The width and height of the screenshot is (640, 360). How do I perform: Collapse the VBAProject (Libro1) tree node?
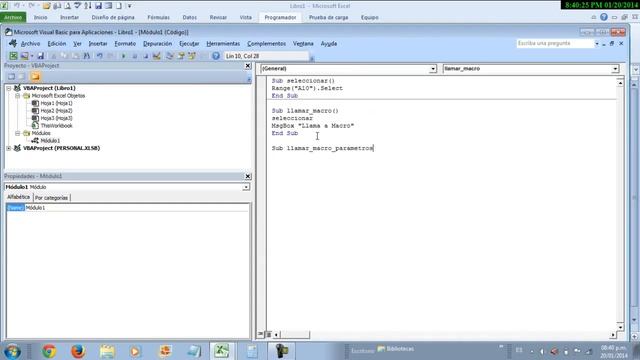9,88
